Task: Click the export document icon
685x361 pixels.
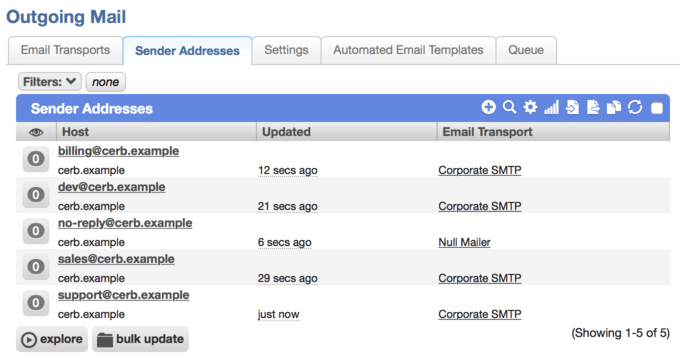Action: 593,107
